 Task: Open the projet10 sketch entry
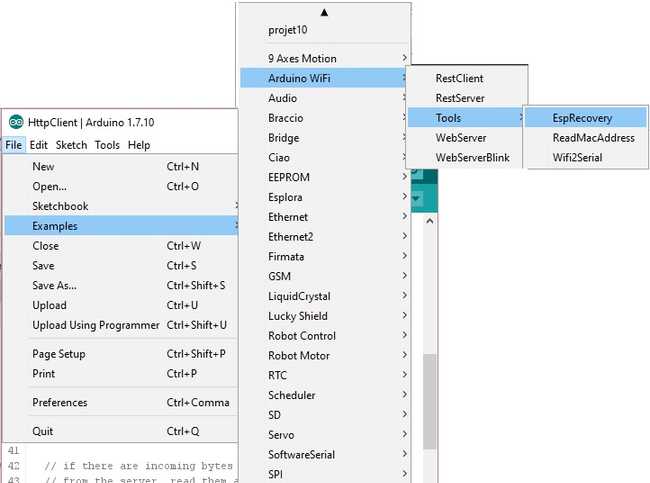coord(288,30)
